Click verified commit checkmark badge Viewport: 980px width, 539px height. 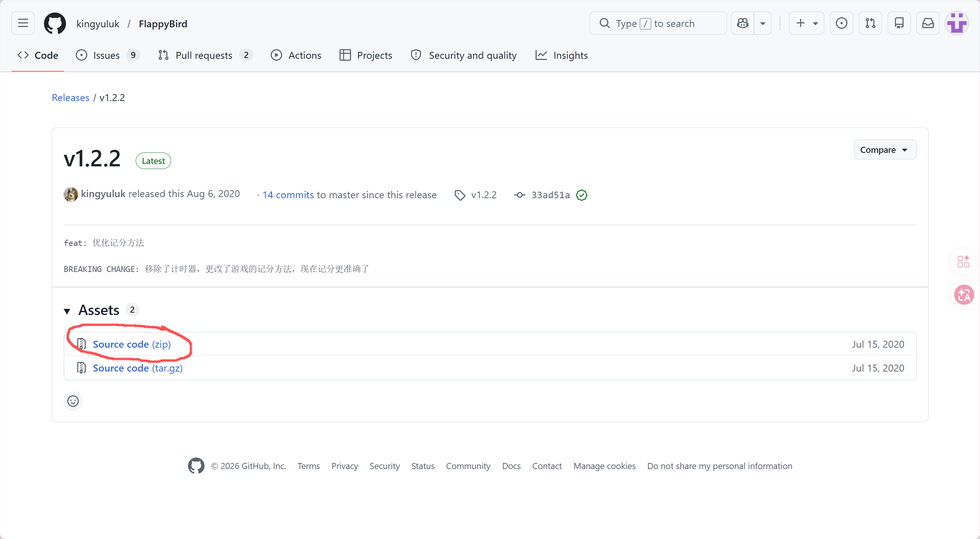(582, 195)
